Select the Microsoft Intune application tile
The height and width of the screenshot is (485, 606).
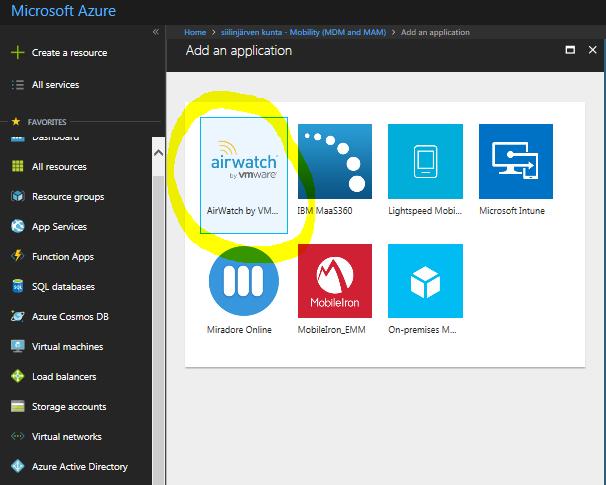[x=516, y=170]
